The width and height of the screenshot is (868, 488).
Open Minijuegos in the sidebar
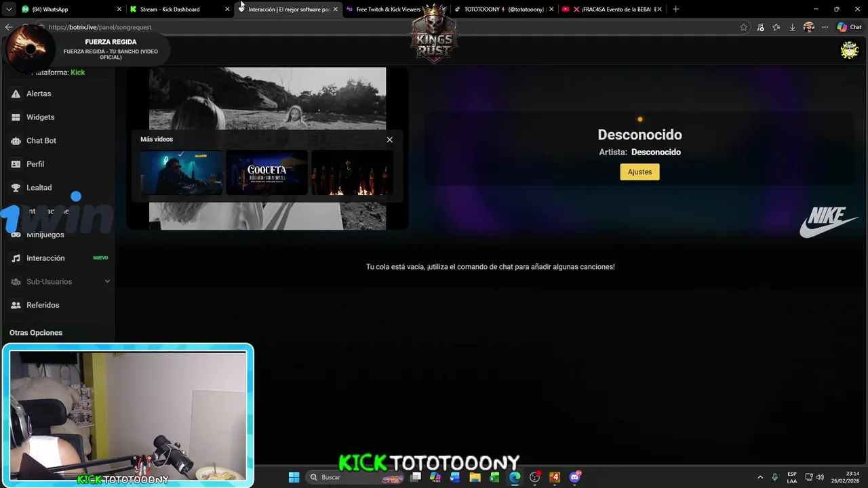tap(45, 235)
